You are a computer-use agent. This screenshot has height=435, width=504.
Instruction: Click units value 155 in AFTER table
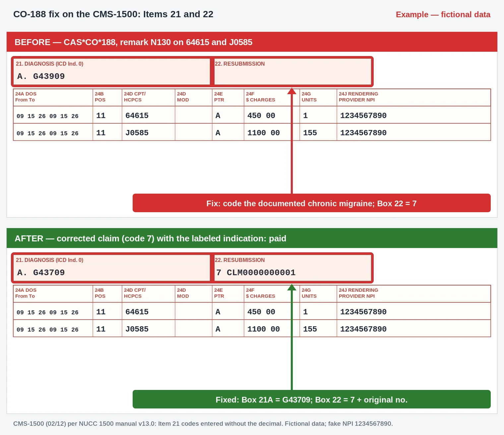click(310, 329)
